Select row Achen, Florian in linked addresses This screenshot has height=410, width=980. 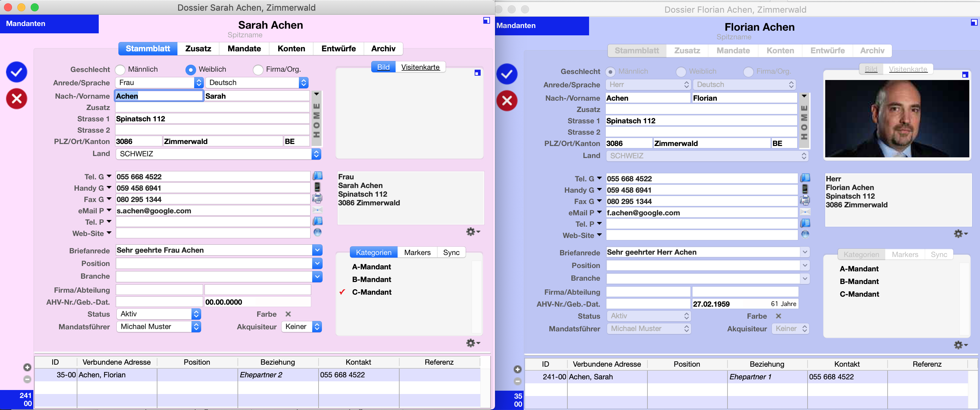pos(257,375)
